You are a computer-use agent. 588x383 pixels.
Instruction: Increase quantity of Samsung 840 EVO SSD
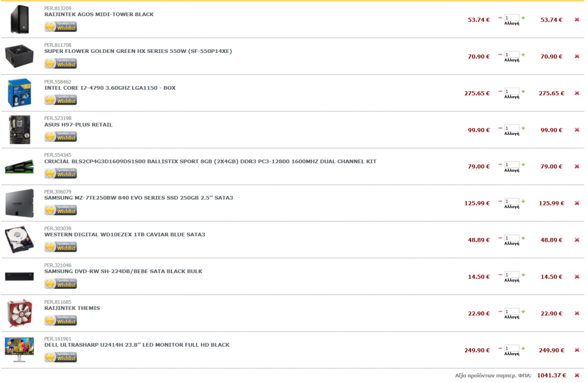523,201
